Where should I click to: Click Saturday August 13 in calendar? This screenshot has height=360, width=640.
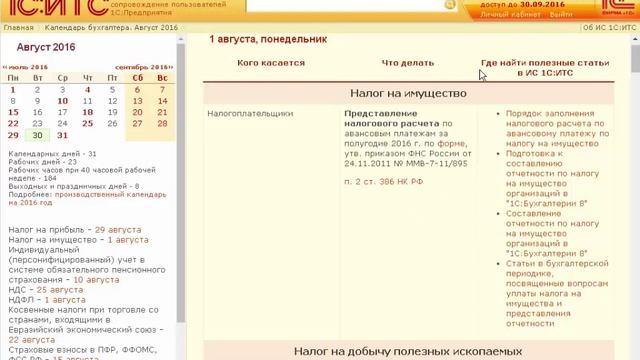click(138, 101)
